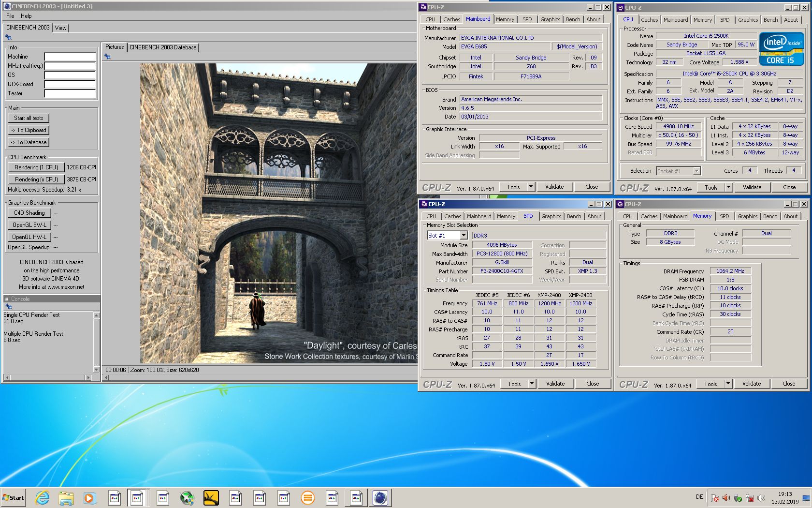
Task: Click the yellow-black plant taskbar icon
Action: 211,497
